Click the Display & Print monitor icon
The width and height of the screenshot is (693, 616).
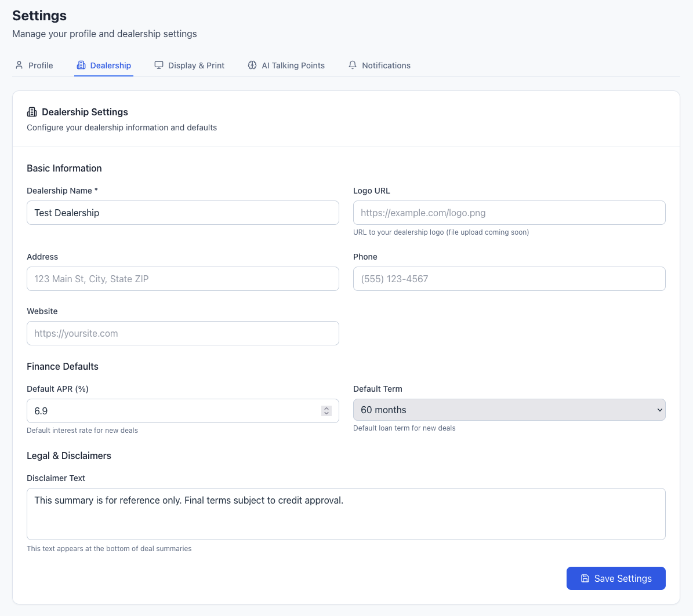(159, 65)
